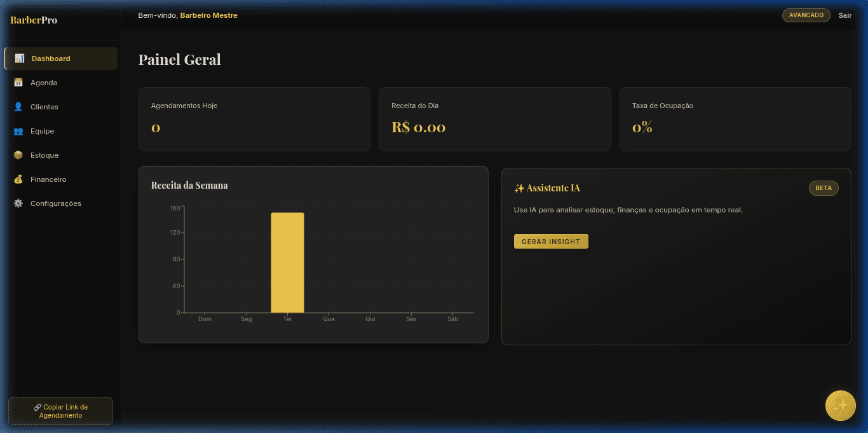Click the Configurações gear icon
The width and height of the screenshot is (868, 433).
tap(18, 203)
